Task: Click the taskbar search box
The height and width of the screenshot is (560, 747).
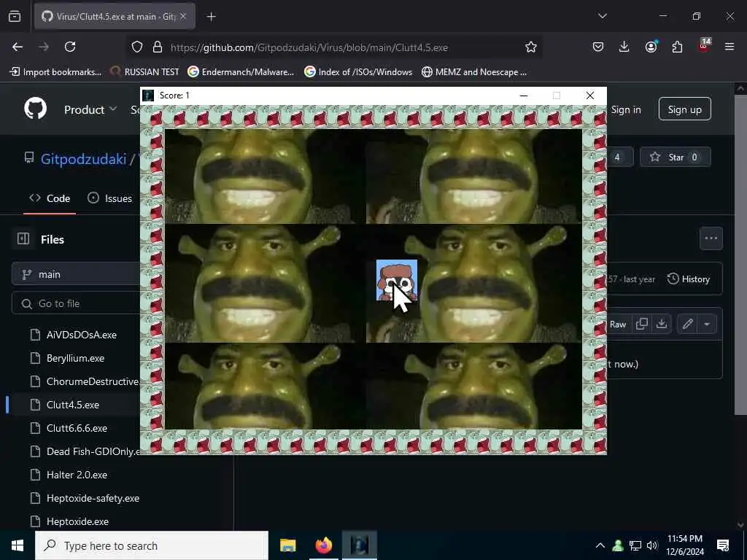Action: (x=152, y=545)
